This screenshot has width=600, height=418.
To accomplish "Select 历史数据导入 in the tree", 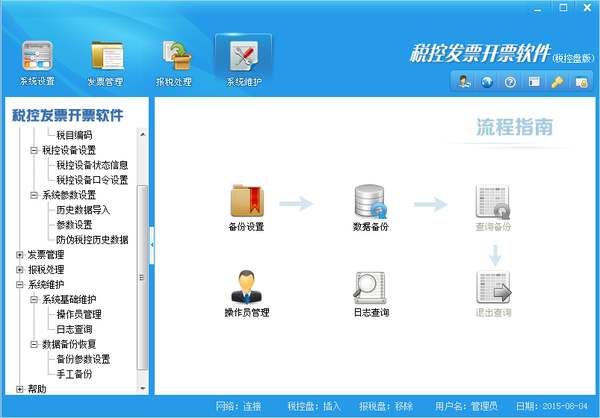I will coord(84,210).
